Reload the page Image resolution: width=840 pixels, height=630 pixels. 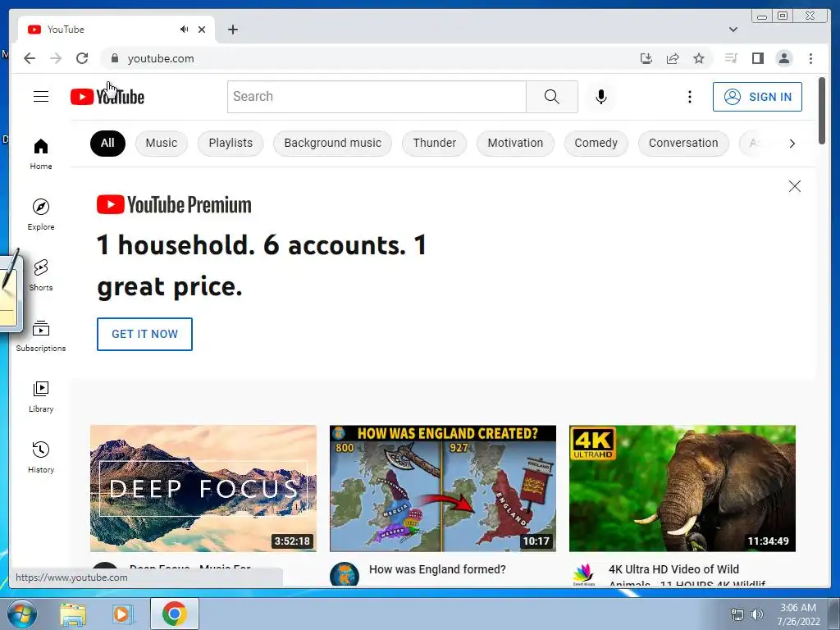(82, 58)
